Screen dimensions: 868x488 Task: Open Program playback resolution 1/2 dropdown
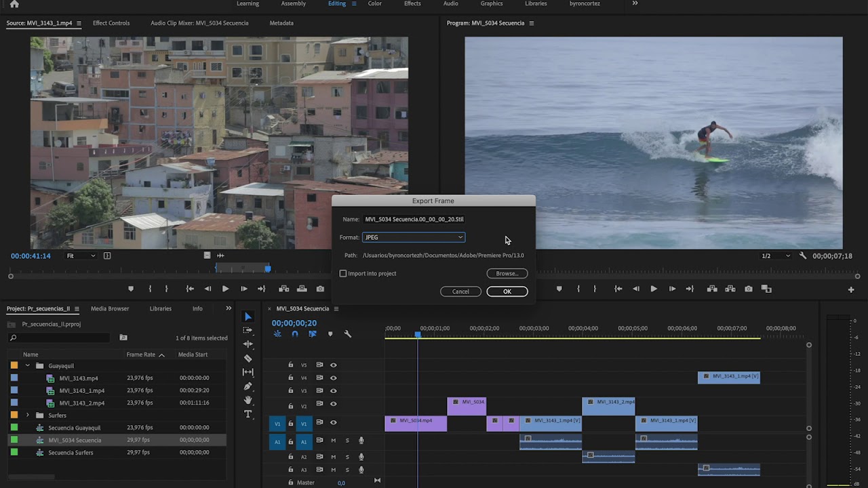click(x=776, y=256)
